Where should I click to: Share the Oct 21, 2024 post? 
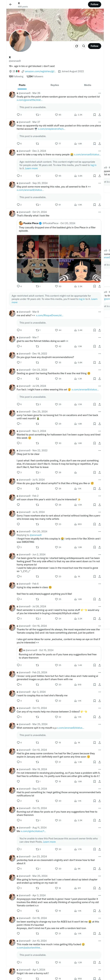pyautogui.click(x=99, y=286)
